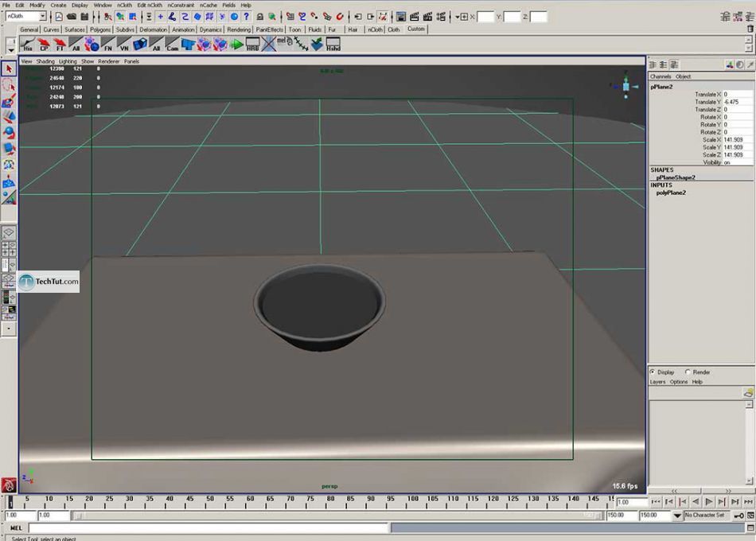This screenshot has height=541, width=756.
Task: Click the shelf trash can icon
Action: pyautogui.click(x=750, y=29)
